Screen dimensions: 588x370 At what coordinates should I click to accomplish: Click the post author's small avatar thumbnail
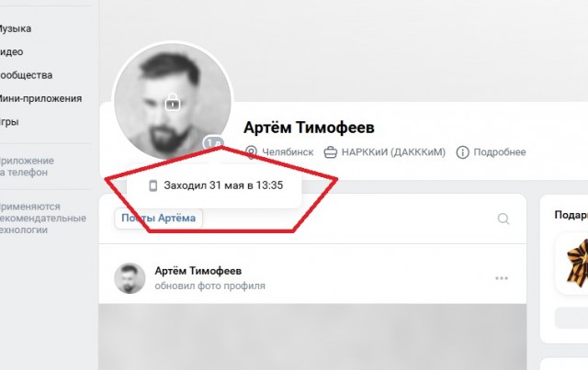[x=130, y=278]
